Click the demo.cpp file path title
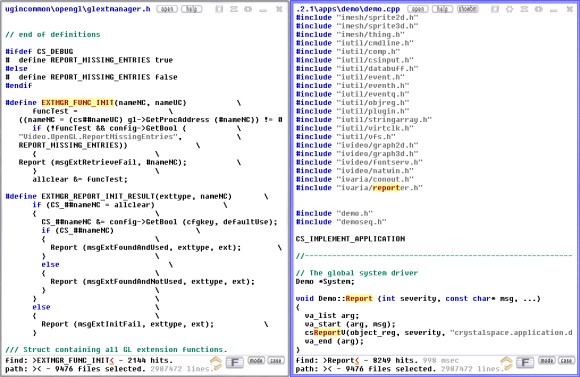Image resolution: width=580 pixels, height=377 pixels. pyautogui.click(x=348, y=9)
